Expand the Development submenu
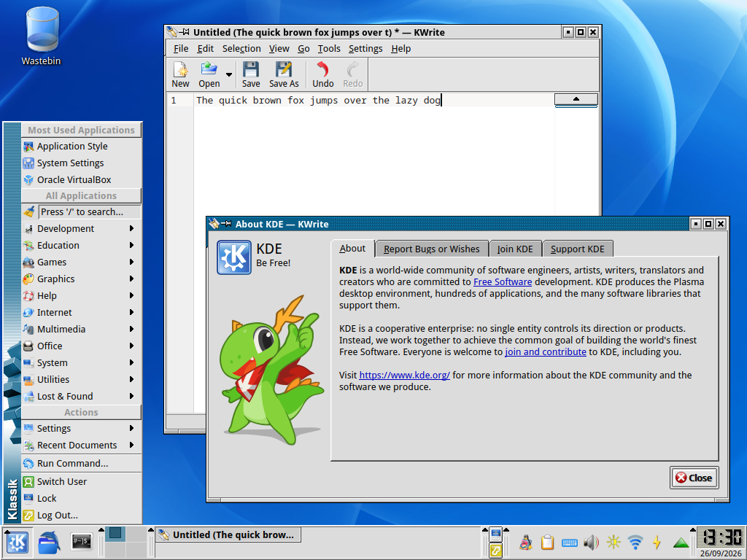 coord(82,228)
